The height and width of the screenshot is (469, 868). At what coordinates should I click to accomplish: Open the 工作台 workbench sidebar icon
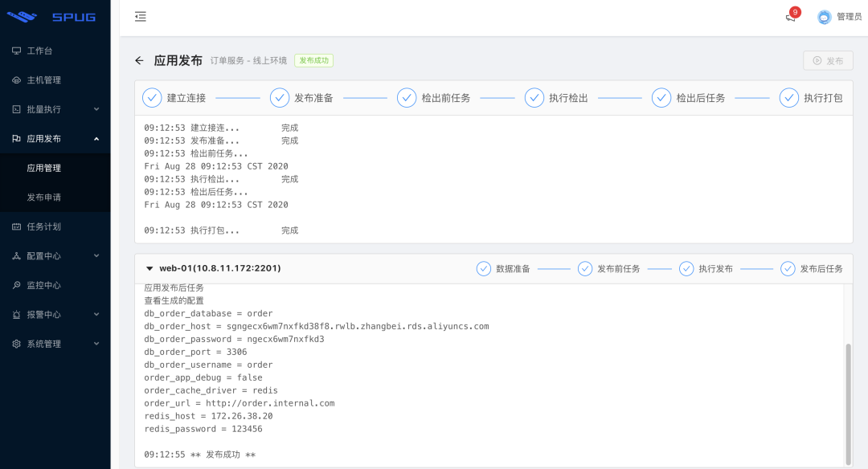point(18,50)
